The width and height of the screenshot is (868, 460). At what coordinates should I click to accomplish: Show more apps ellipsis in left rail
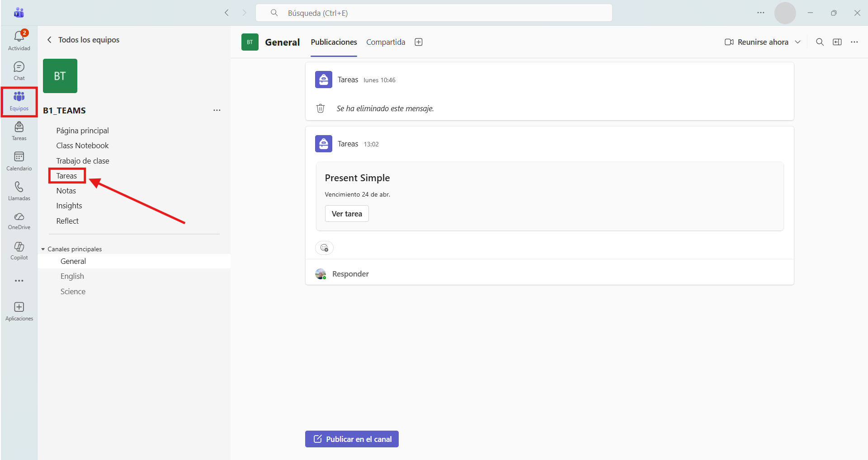tap(19, 281)
